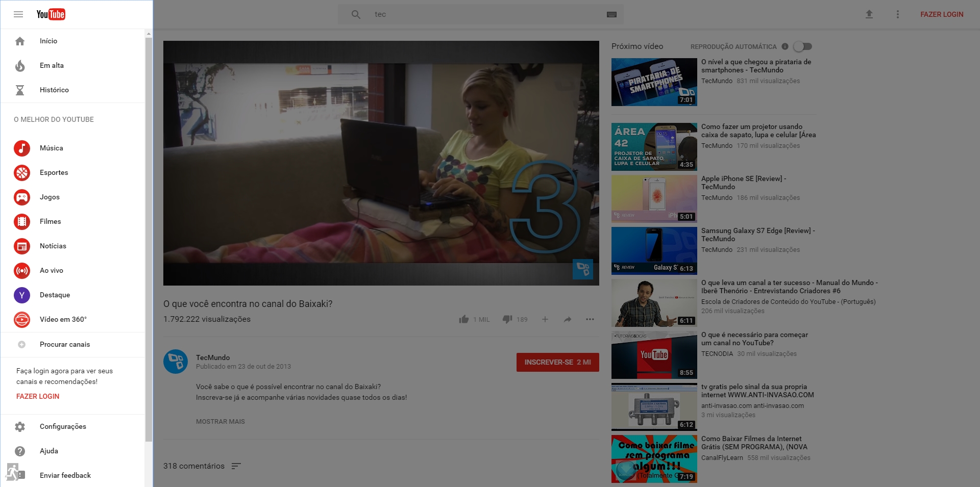Like the video with thumbs-up icon
980x487 pixels.
point(463,319)
